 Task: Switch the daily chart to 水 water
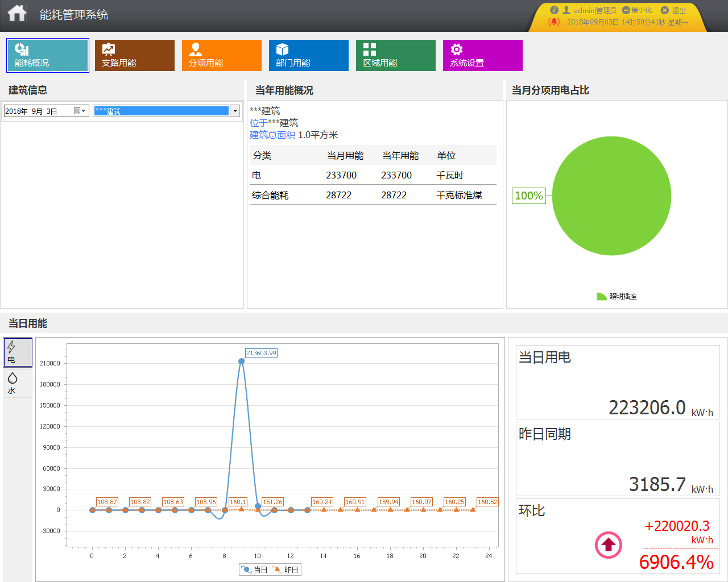[18, 383]
